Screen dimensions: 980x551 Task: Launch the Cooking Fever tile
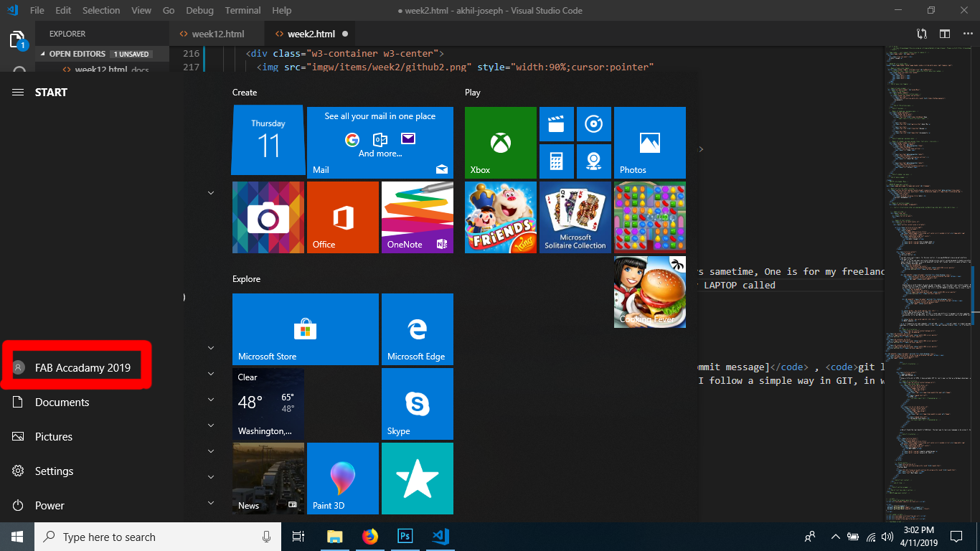click(x=650, y=292)
